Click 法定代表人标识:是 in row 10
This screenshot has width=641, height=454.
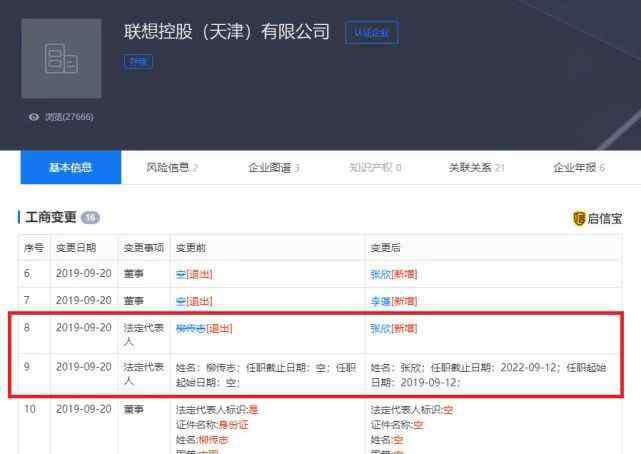click(x=217, y=409)
